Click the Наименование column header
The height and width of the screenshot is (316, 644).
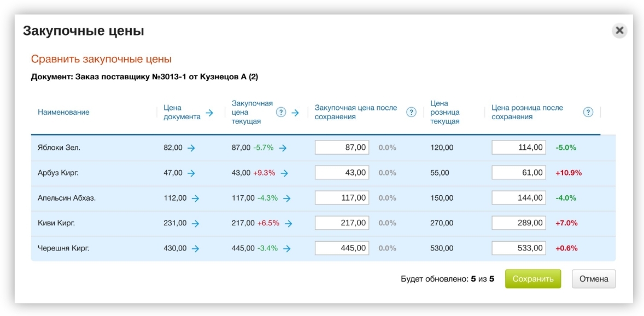click(x=63, y=112)
